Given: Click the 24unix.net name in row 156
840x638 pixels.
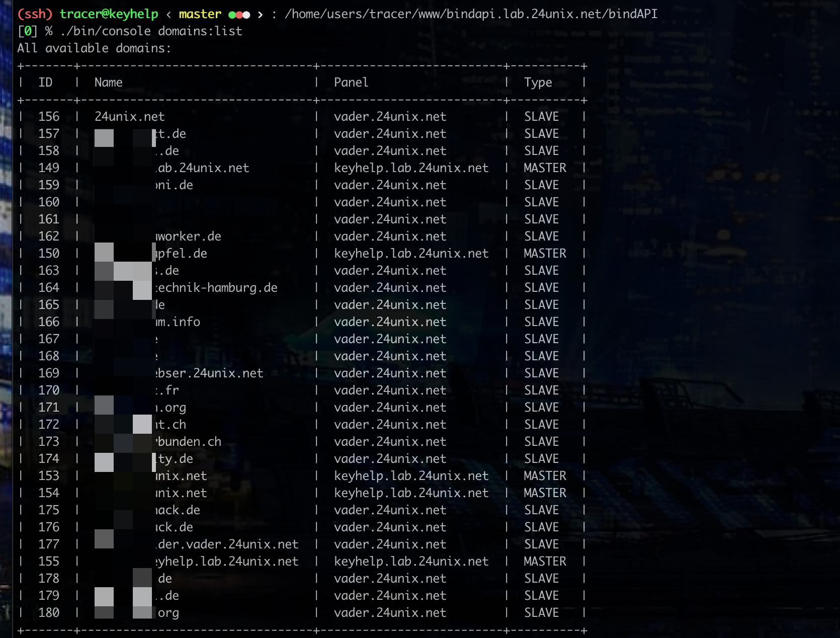Looking at the screenshot, I should [x=129, y=117].
